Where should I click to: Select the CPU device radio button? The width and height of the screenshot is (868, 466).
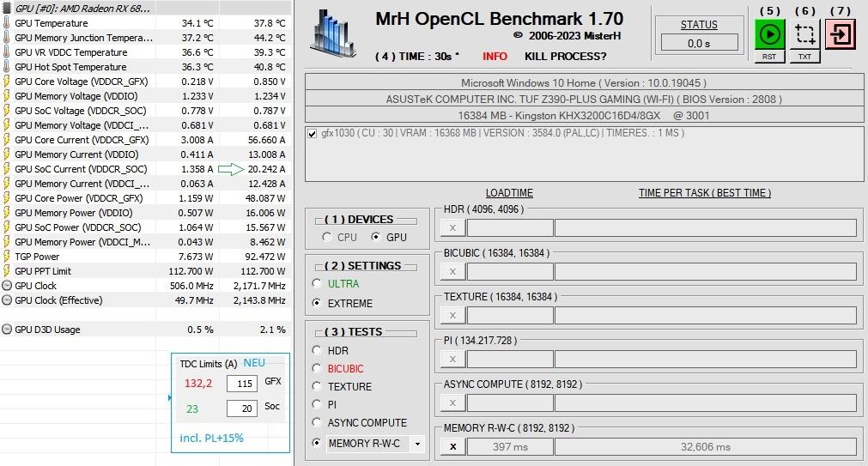tap(326, 237)
